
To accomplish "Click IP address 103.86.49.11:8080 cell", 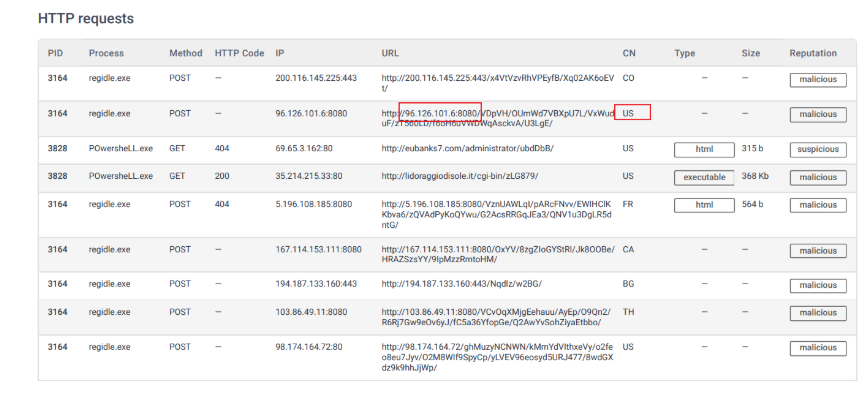I will click(313, 312).
